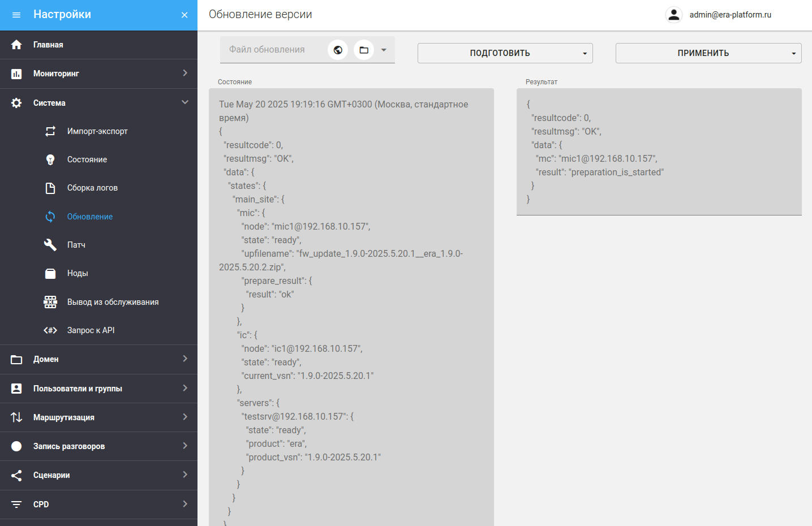Image resolution: width=812 pixels, height=526 pixels.
Task: Go to Главная home page
Action: [x=48, y=45]
